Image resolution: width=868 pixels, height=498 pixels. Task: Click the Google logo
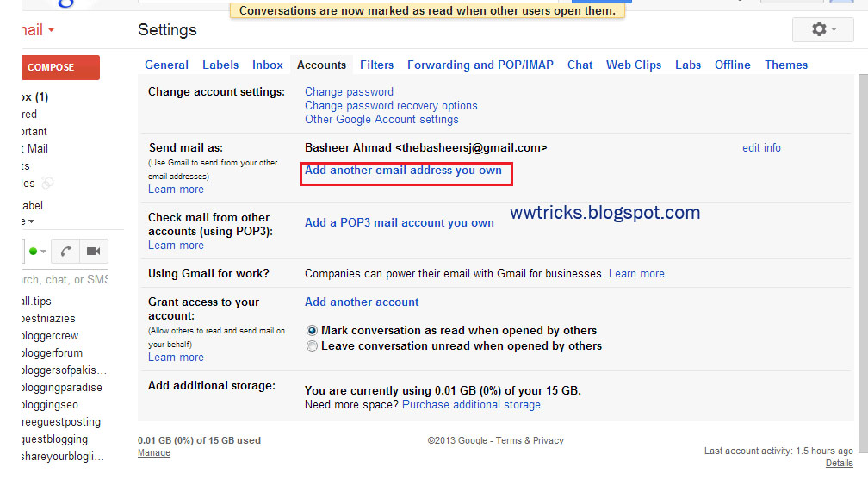coord(65,4)
